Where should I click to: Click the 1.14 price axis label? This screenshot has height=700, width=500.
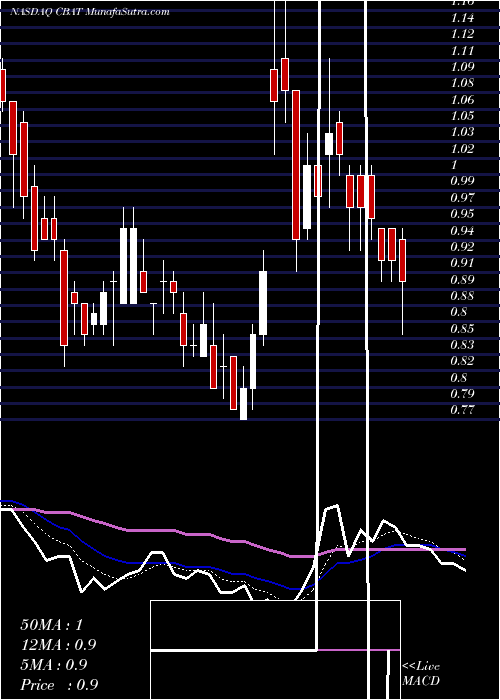(x=462, y=18)
